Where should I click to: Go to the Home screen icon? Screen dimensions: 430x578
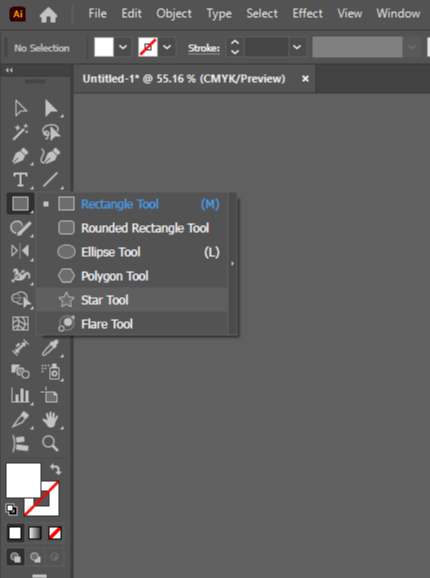click(48, 15)
